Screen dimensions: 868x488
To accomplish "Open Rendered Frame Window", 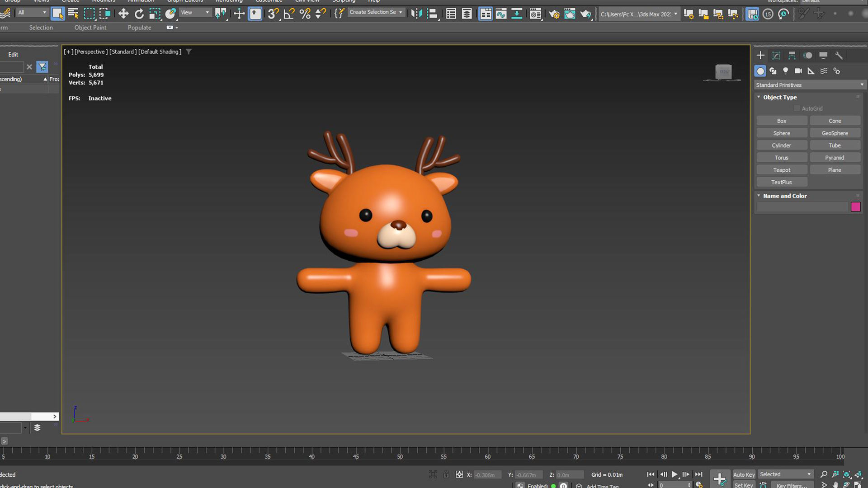I will (x=570, y=14).
